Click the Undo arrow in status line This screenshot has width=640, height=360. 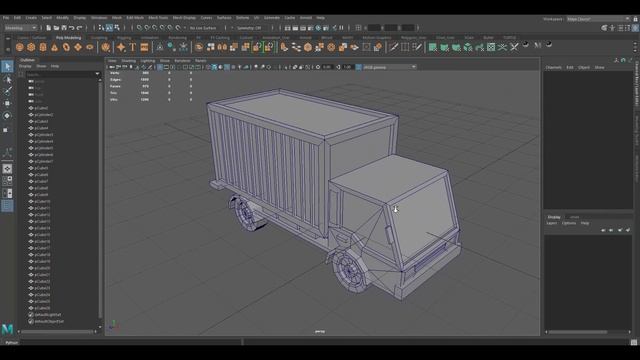[x=72, y=28]
